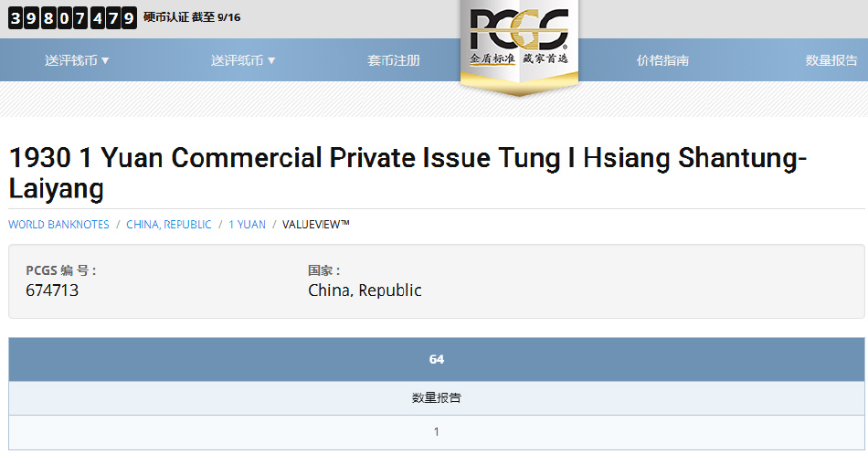
Task: Click the coin certification counter 39807479
Action: click(72, 17)
